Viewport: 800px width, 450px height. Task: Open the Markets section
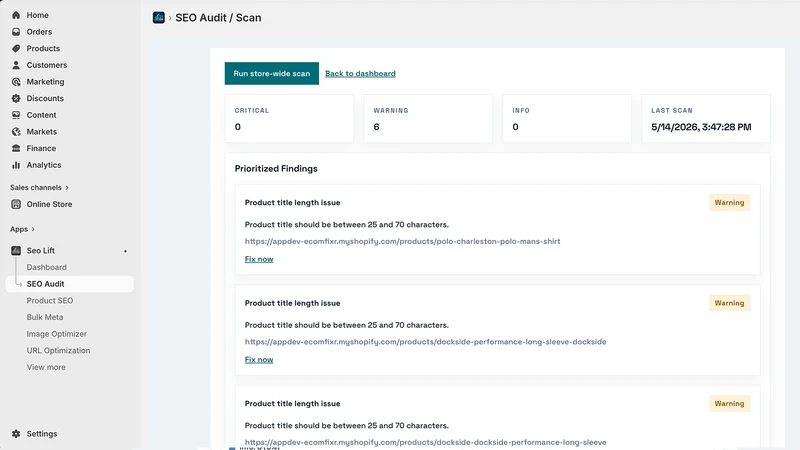click(41, 132)
